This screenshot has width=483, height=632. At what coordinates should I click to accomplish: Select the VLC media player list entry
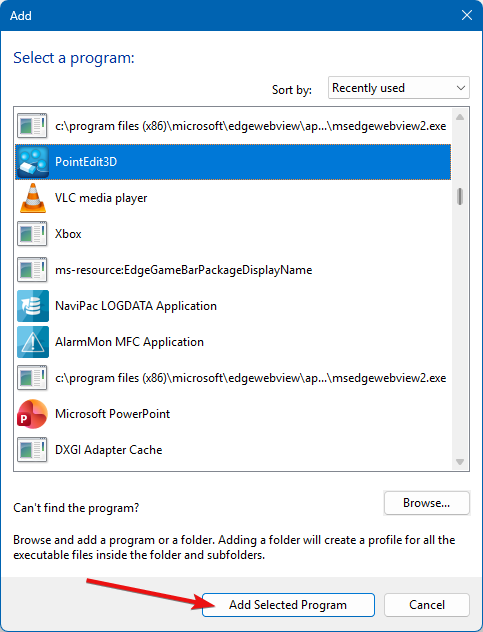click(x=233, y=198)
